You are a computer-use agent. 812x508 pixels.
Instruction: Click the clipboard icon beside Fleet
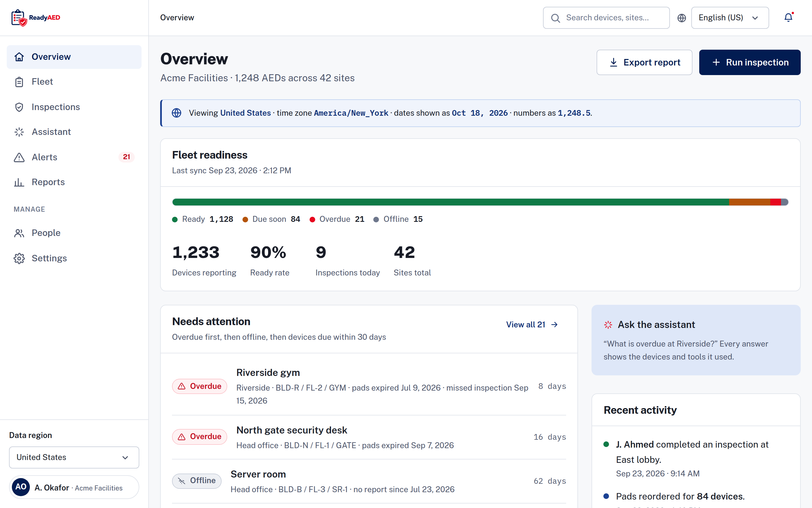tap(19, 82)
